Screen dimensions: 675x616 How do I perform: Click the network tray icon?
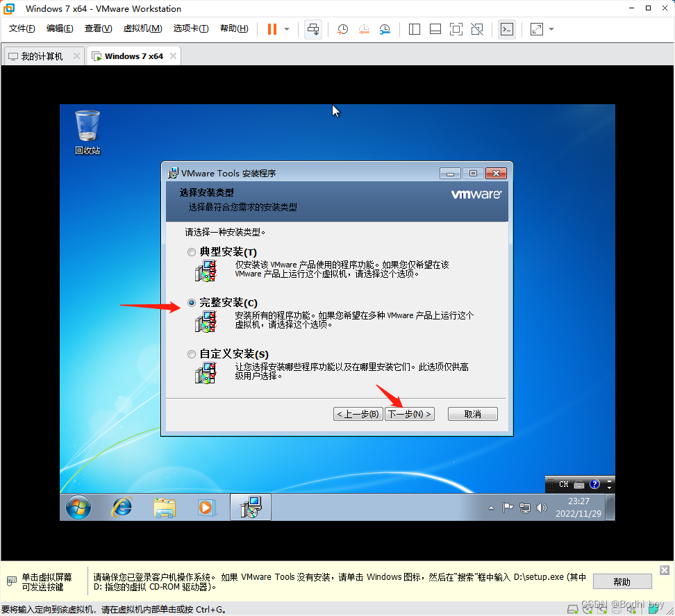coord(525,508)
